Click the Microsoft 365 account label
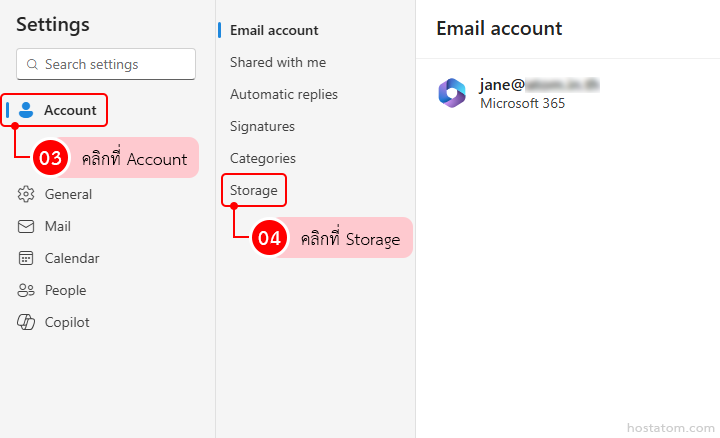 click(x=523, y=103)
